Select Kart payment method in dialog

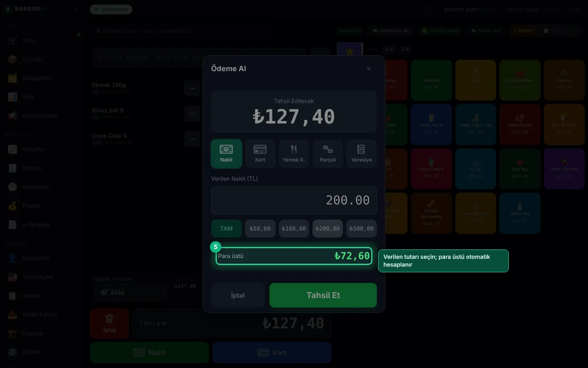(260, 154)
